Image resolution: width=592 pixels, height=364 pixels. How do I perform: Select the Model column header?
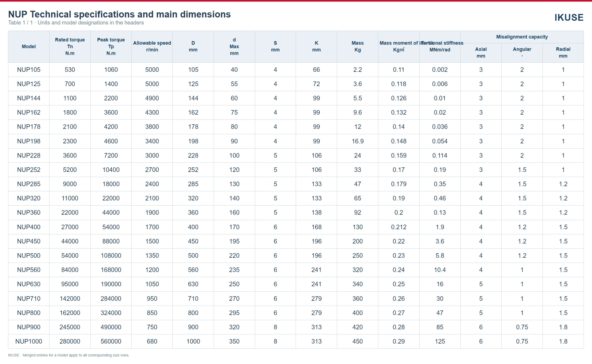point(29,47)
